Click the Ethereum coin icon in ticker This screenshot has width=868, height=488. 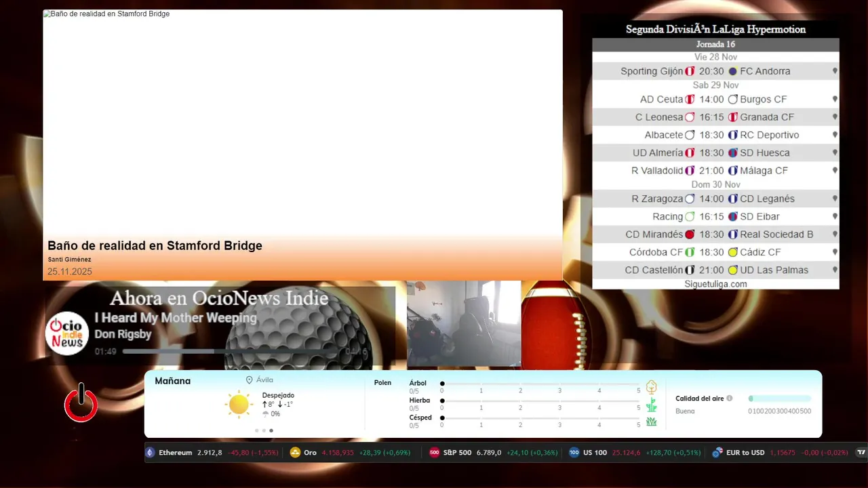pyautogui.click(x=151, y=453)
